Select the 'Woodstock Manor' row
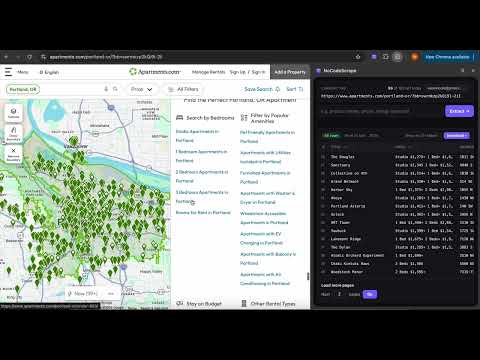The height and width of the screenshot is (360, 480). pos(397,272)
